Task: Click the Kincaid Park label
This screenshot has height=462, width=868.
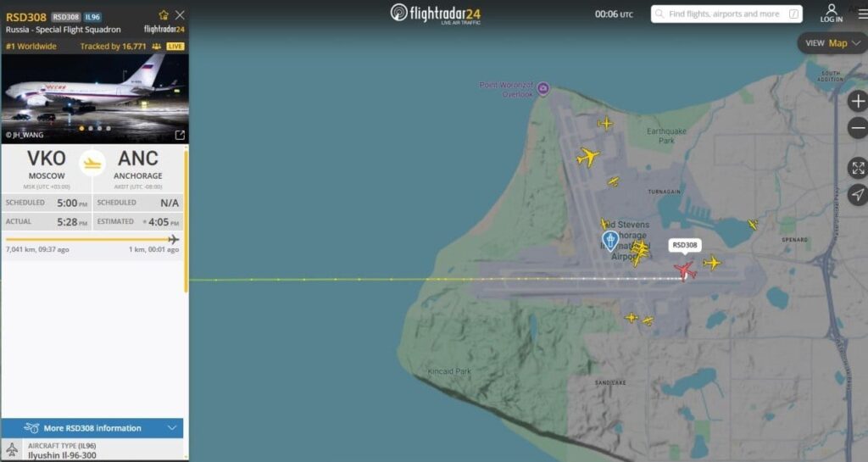Action: click(x=449, y=371)
